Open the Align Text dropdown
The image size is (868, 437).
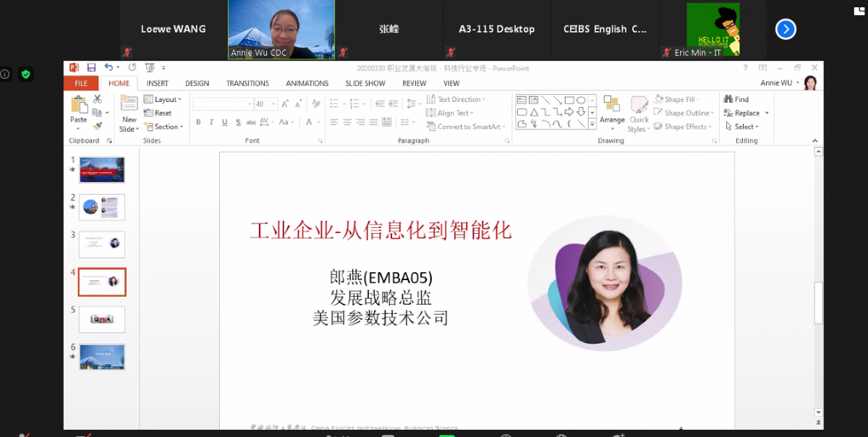click(x=451, y=113)
